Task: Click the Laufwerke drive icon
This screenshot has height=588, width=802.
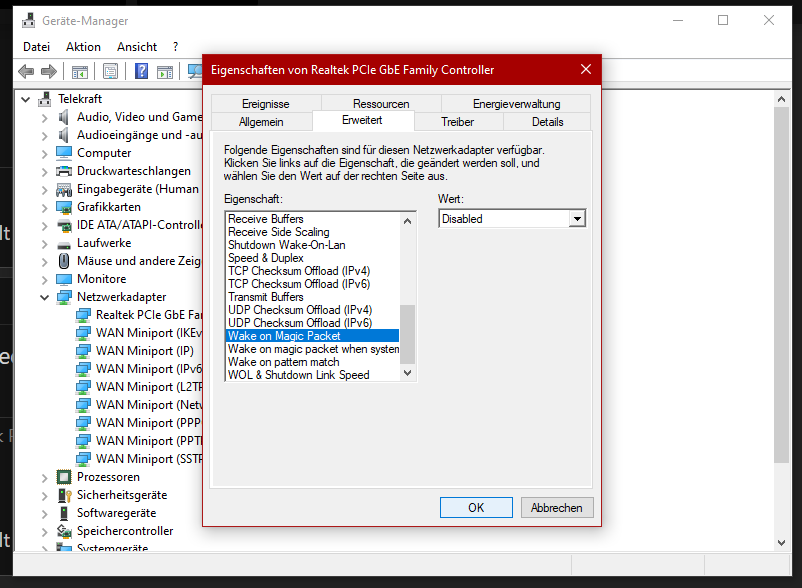Action: 64,244
